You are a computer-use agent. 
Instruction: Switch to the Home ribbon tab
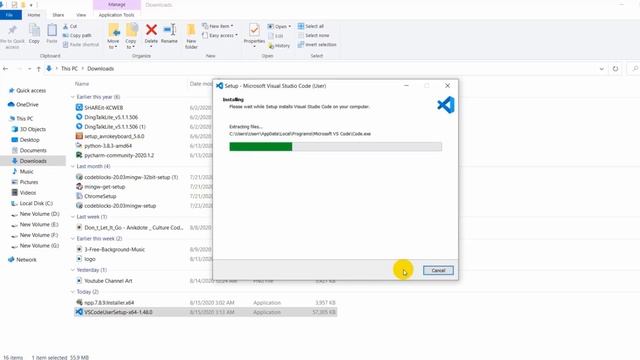[34, 15]
